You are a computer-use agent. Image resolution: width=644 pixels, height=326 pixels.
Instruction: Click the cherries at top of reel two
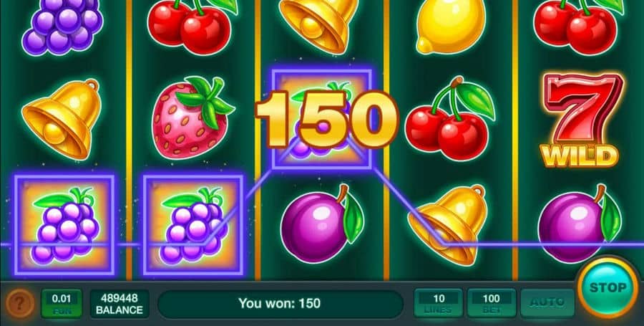pyautogui.click(x=191, y=26)
